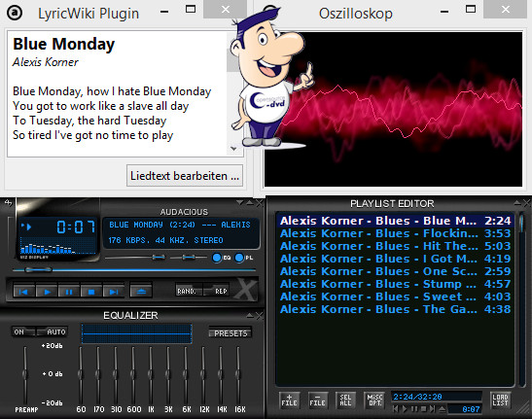This screenshot has width=532, height=419.
Task: Open the playlist MISC OPT. menu
Action: (x=374, y=401)
